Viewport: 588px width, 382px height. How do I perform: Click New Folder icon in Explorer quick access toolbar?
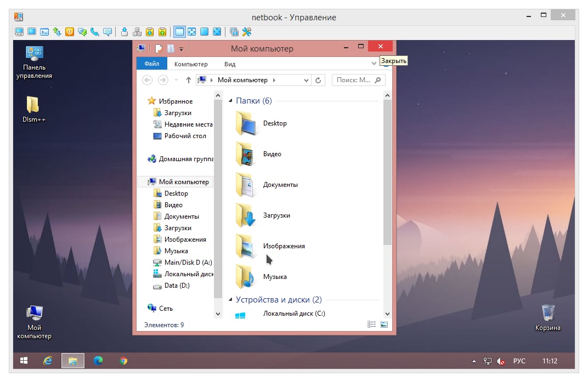pos(171,48)
